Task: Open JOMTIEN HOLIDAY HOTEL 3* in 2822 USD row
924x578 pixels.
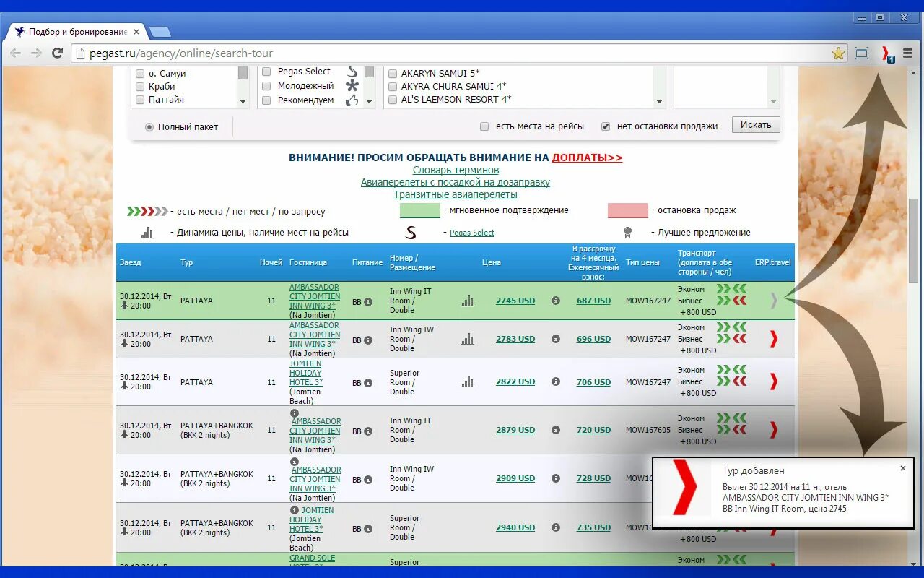Action: (306, 373)
